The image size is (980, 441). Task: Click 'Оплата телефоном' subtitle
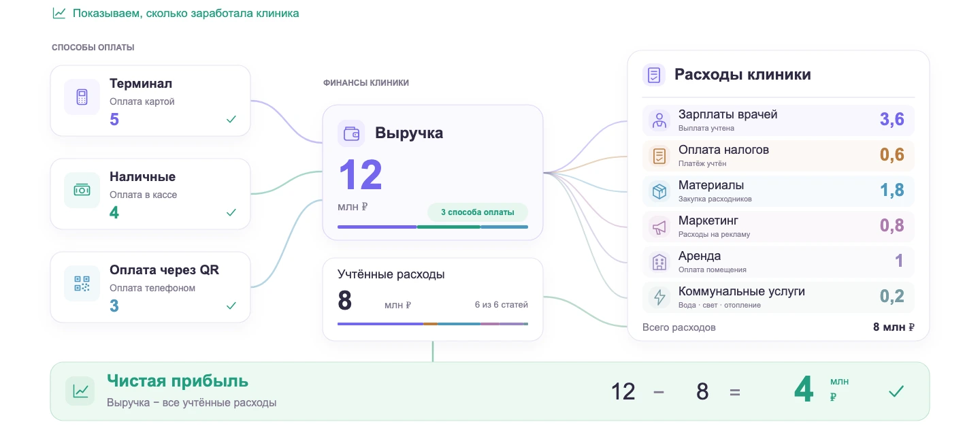coord(152,288)
